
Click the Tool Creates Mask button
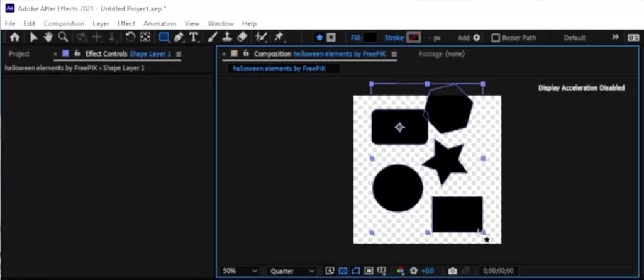(331, 38)
